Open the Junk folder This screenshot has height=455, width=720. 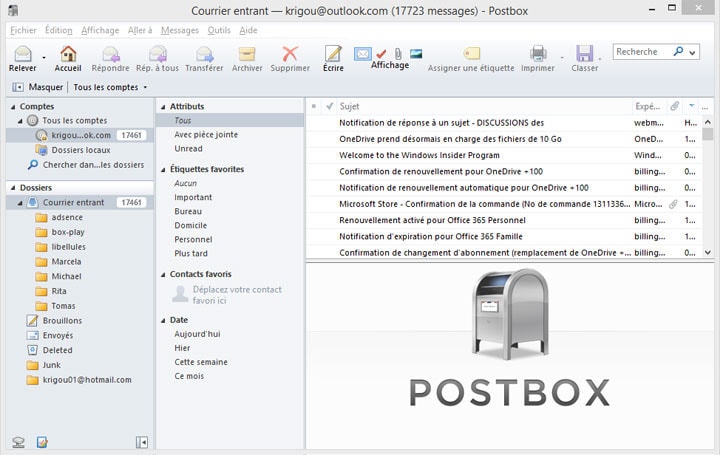click(51, 365)
